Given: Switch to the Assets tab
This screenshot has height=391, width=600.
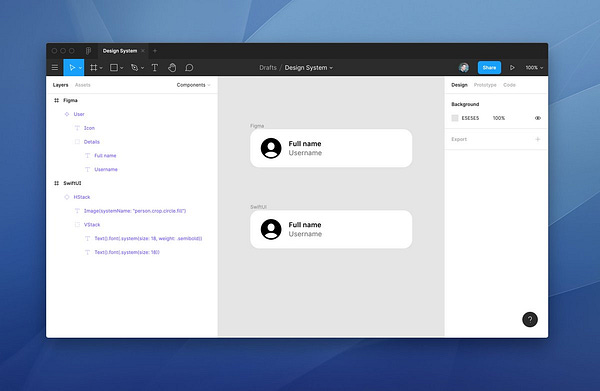Looking at the screenshot, I should [83, 85].
